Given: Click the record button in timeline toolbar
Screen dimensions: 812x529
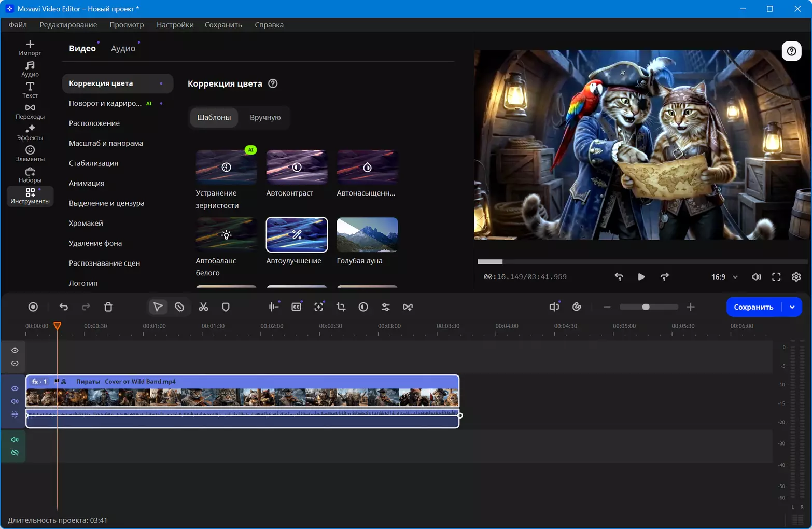Looking at the screenshot, I should (x=33, y=307).
